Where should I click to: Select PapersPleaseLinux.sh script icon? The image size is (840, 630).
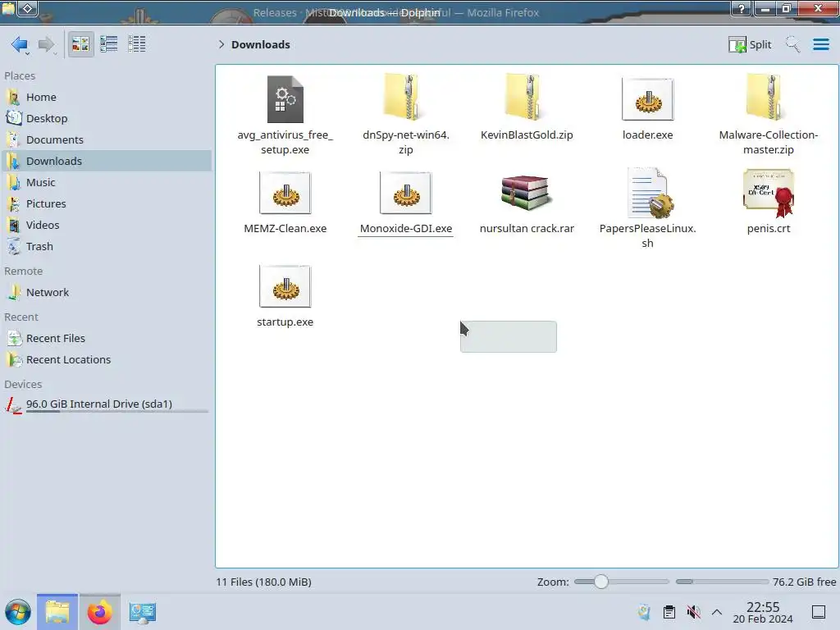click(x=650, y=193)
